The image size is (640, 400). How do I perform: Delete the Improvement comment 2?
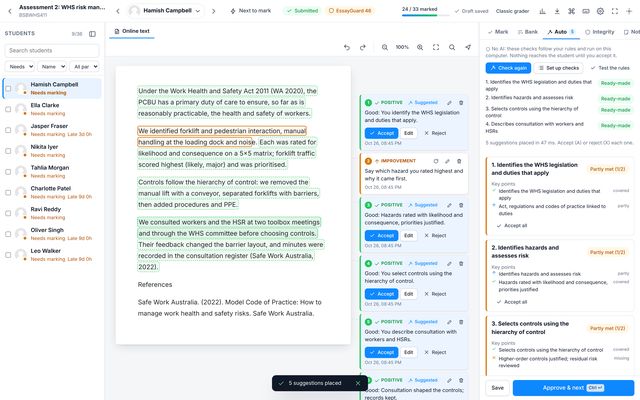(x=459, y=161)
